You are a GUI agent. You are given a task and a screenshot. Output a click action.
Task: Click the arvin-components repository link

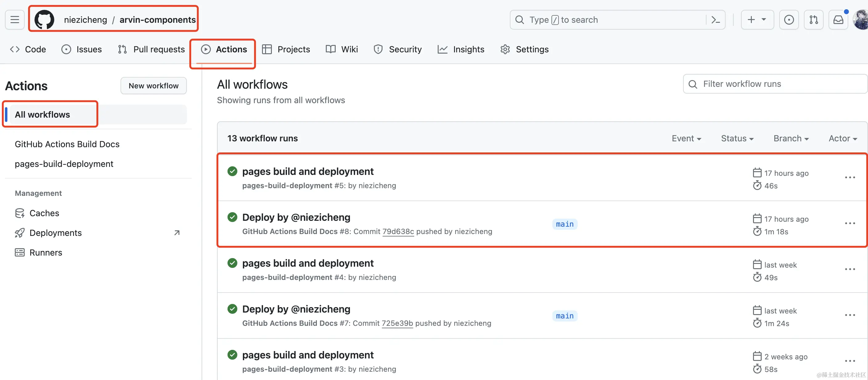[158, 20]
